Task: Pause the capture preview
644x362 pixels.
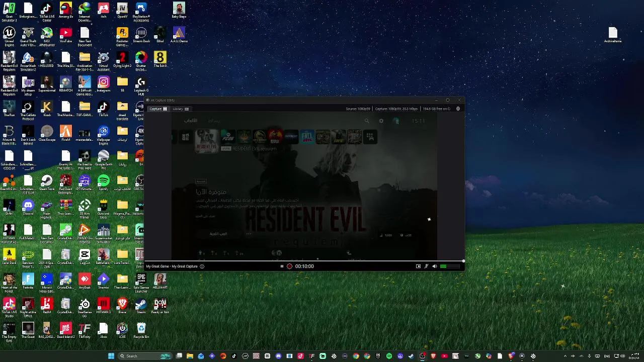Action: pyautogui.click(x=282, y=266)
